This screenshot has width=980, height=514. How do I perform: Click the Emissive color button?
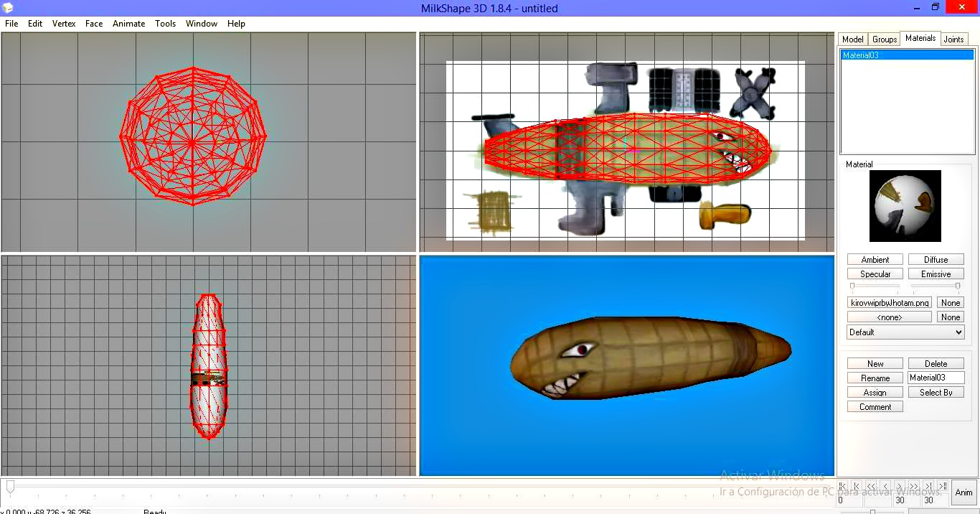click(x=936, y=274)
